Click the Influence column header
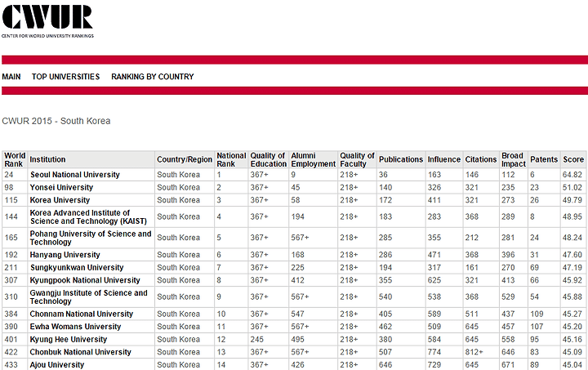The width and height of the screenshot is (588, 370). tap(444, 160)
